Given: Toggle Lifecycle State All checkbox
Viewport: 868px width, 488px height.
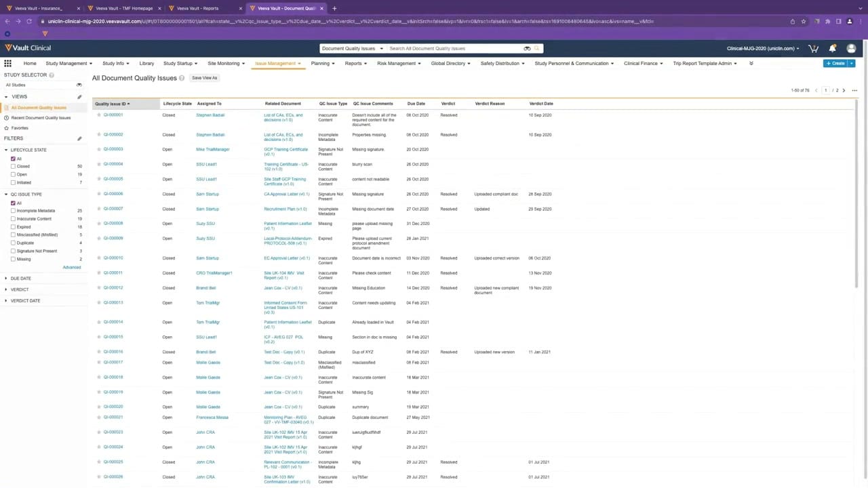Looking at the screenshot, I should tap(13, 159).
